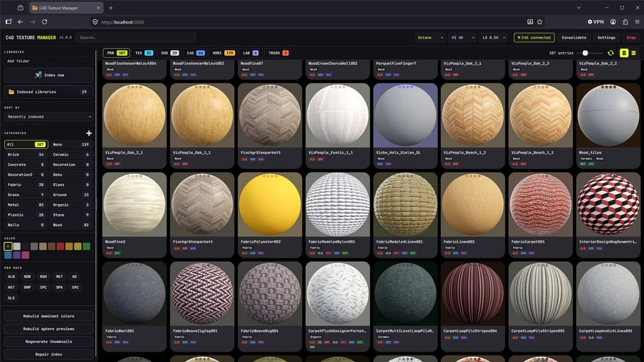Select the HDRI tab
Image resolution: width=644 pixels, height=362 pixels.
[x=223, y=53]
